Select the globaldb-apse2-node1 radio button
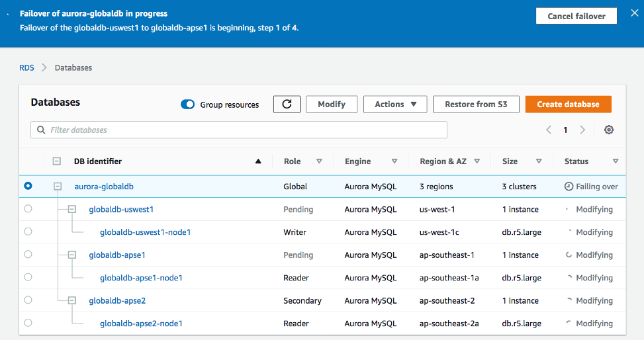644x340 pixels. (28, 323)
